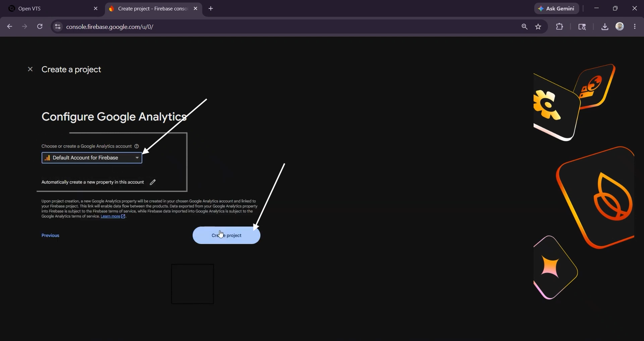644x341 pixels.
Task: Open a new browser tab
Action: point(211,9)
